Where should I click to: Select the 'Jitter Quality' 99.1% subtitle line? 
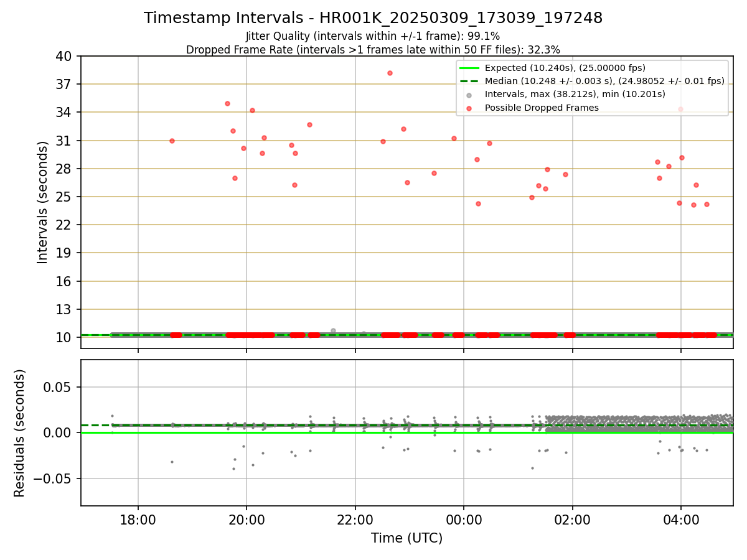373,36
